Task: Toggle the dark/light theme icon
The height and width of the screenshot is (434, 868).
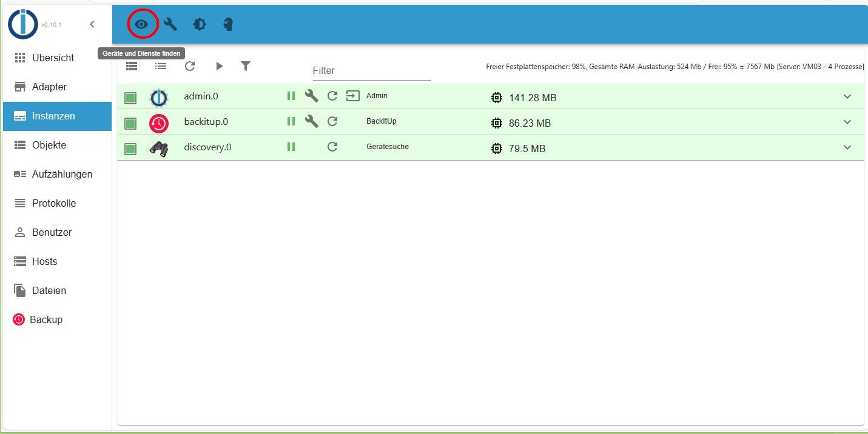Action: (x=200, y=24)
